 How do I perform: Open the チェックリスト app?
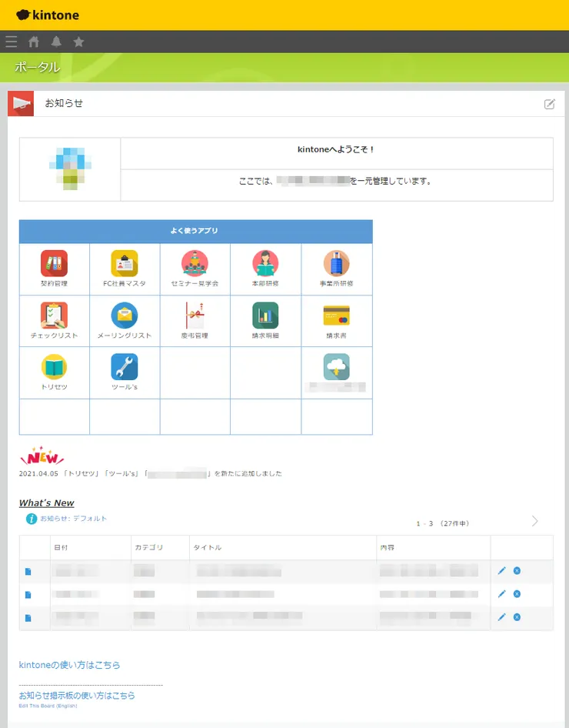click(x=54, y=316)
